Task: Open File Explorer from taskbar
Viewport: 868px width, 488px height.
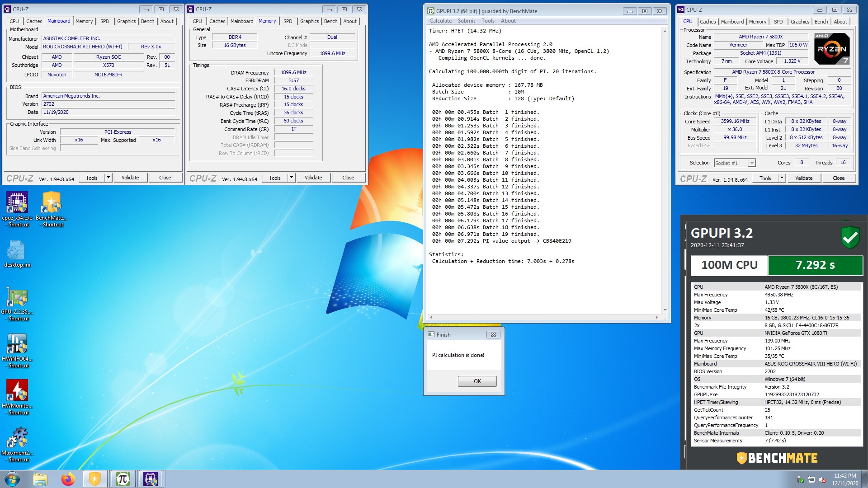Action: 40,479
